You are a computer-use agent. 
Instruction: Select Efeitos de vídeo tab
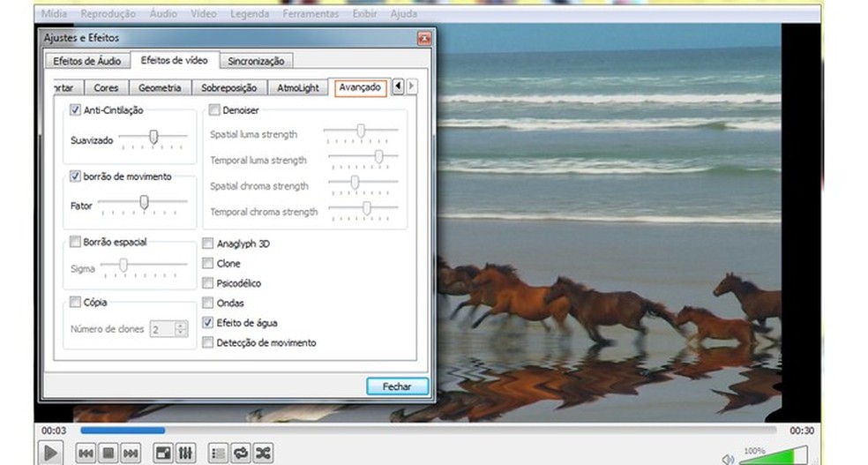click(175, 60)
